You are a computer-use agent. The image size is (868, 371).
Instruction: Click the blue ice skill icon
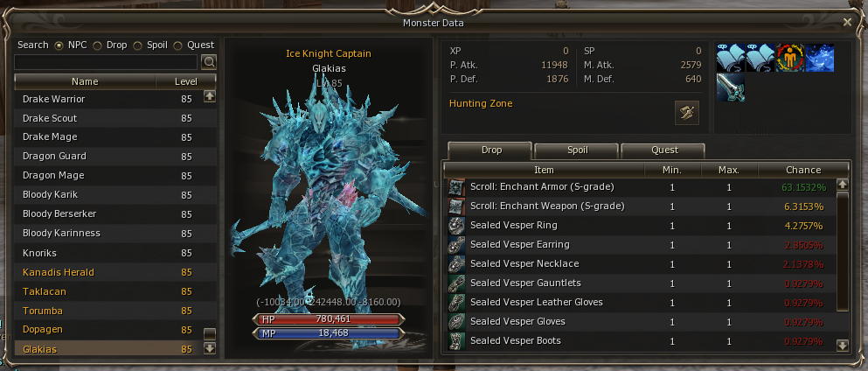tap(820, 58)
